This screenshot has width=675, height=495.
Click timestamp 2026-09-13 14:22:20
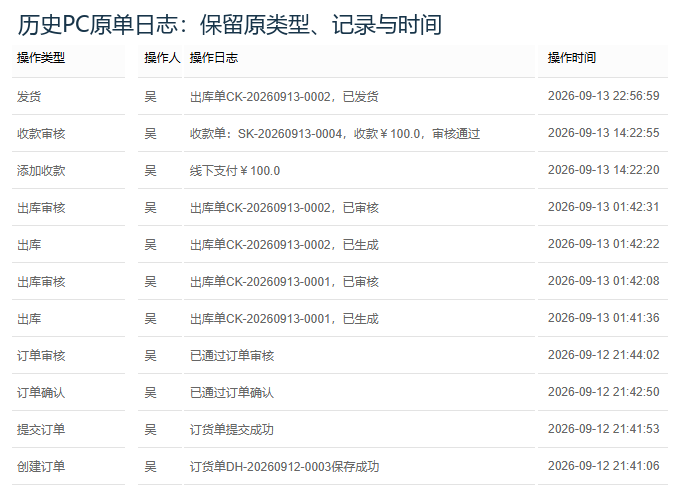pyautogui.click(x=604, y=170)
